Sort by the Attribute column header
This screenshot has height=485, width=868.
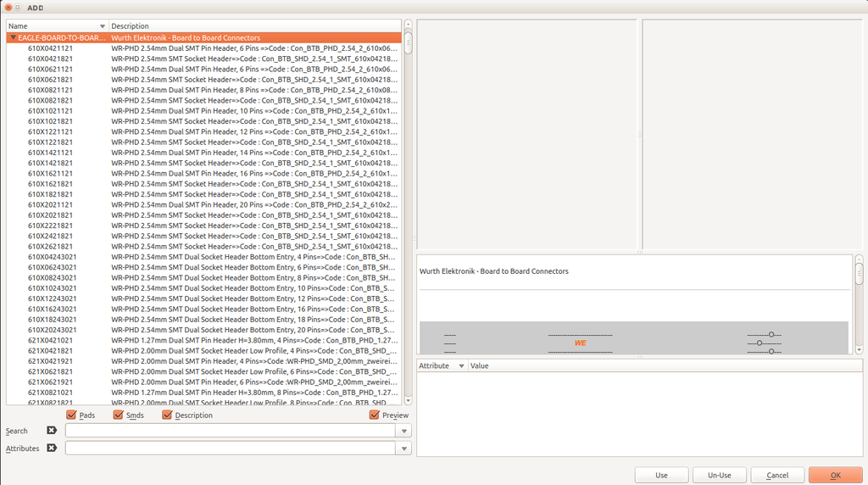[x=442, y=366]
